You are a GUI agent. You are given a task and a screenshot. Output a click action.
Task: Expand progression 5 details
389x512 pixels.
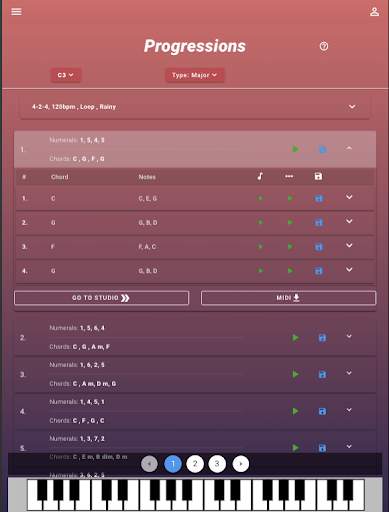point(349,446)
